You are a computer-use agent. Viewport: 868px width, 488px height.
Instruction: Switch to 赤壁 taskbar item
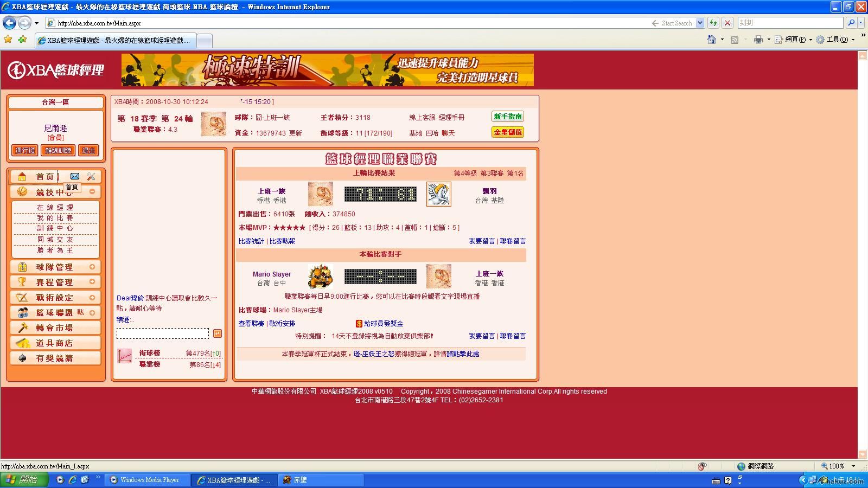321,480
